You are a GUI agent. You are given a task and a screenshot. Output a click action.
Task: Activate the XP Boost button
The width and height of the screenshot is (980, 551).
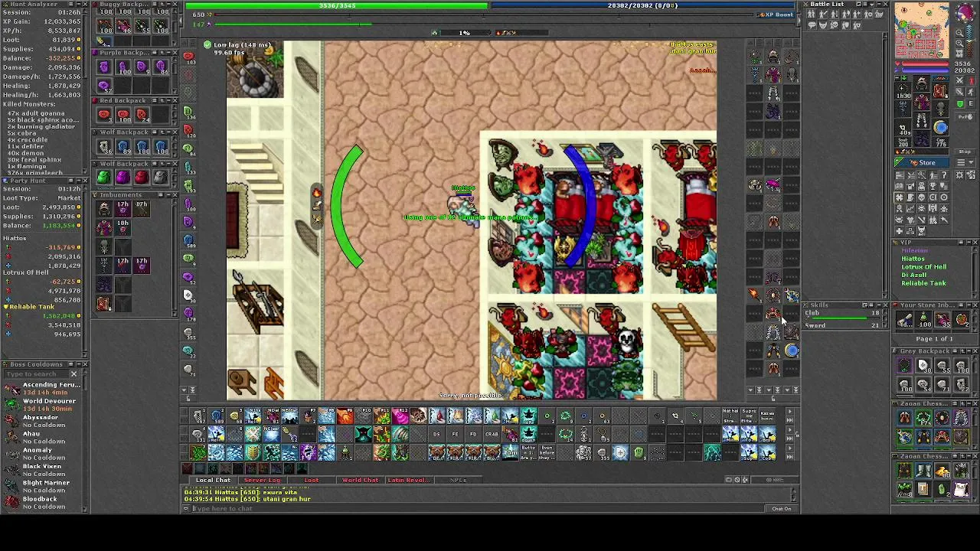pyautogui.click(x=776, y=15)
